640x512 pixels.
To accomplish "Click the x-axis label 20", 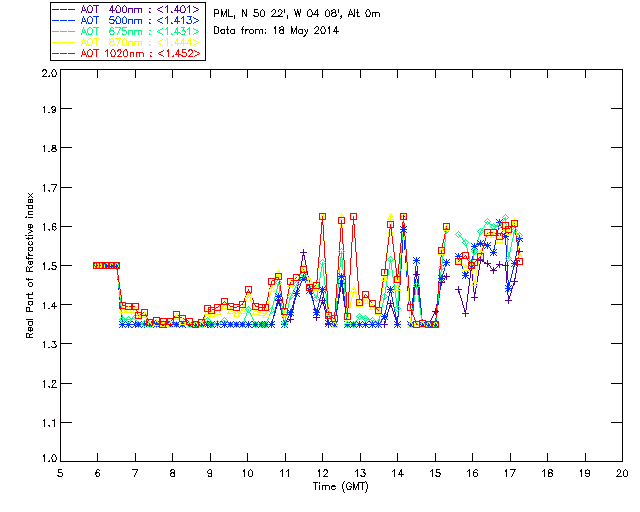I will click(x=622, y=473).
